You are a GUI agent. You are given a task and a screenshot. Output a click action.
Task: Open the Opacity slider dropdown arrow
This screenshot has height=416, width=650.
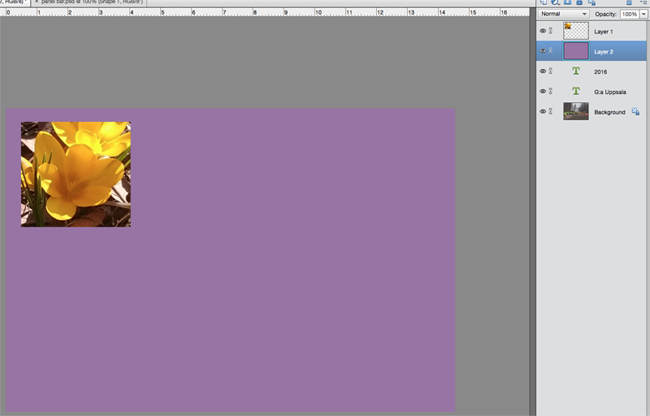[643, 14]
